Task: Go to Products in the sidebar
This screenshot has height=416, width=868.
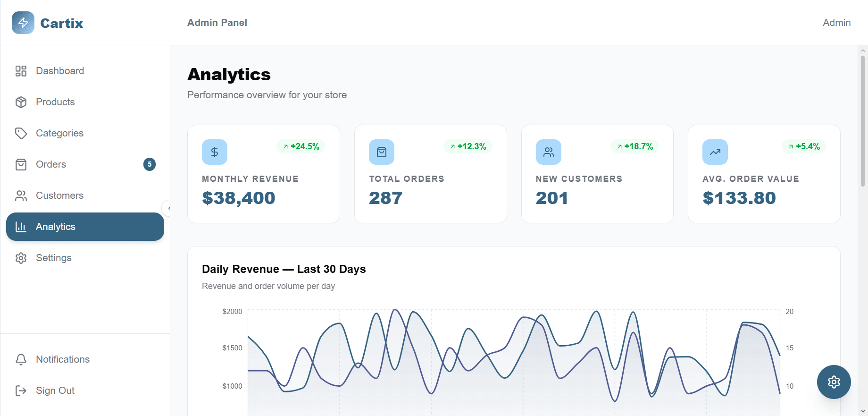Action: coord(85,102)
